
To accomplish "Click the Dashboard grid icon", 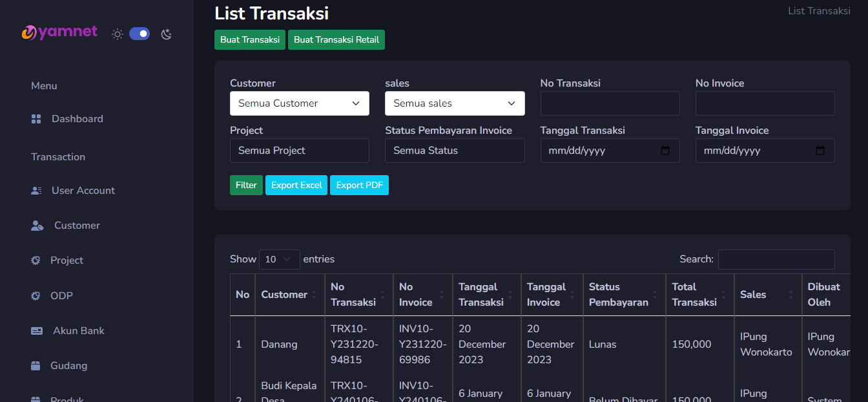I will [x=36, y=119].
